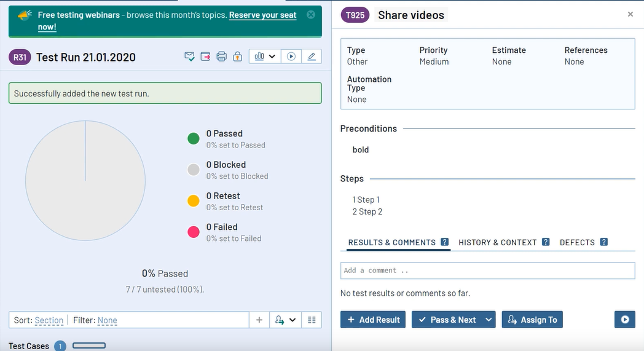Click the blue play button at bottom right

[x=625, y=320]
